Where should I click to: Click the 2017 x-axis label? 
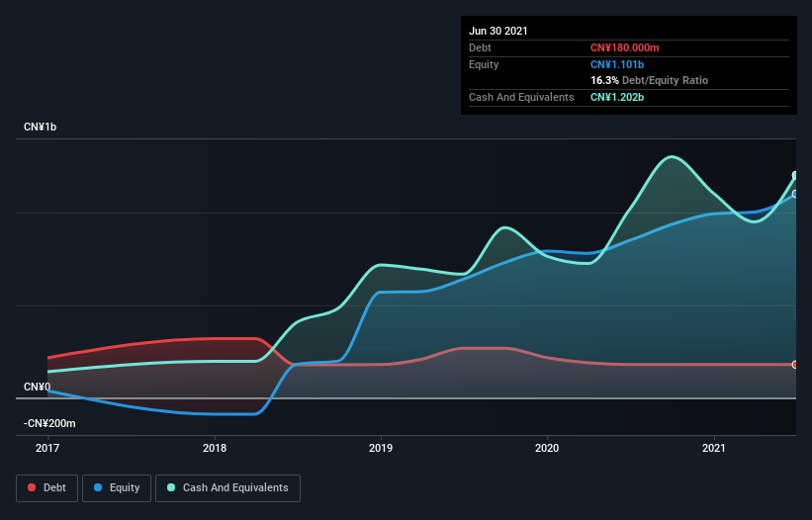(x=47, y=448)
